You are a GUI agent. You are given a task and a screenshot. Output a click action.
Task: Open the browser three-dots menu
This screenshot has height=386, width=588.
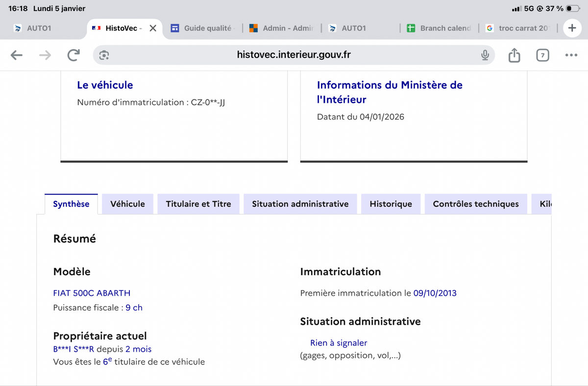pyautogui.click(x=571, y=55)
